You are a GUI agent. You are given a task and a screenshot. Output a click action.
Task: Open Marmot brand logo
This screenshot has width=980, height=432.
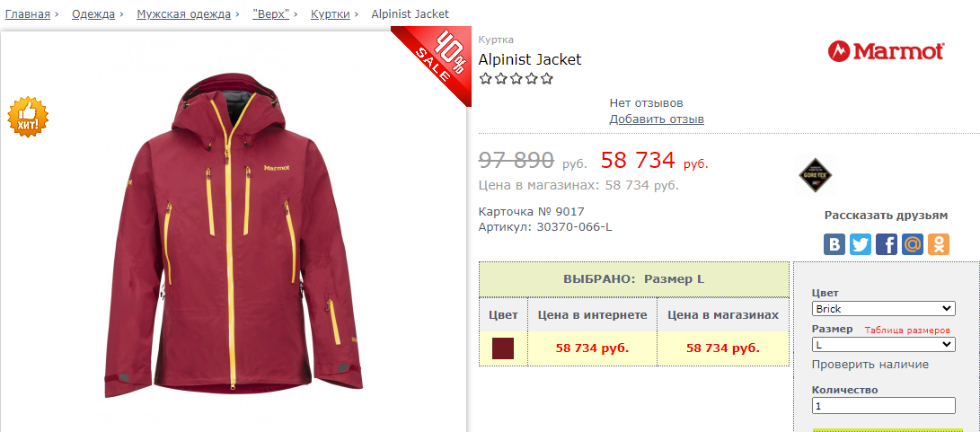(x=887, y=51)
